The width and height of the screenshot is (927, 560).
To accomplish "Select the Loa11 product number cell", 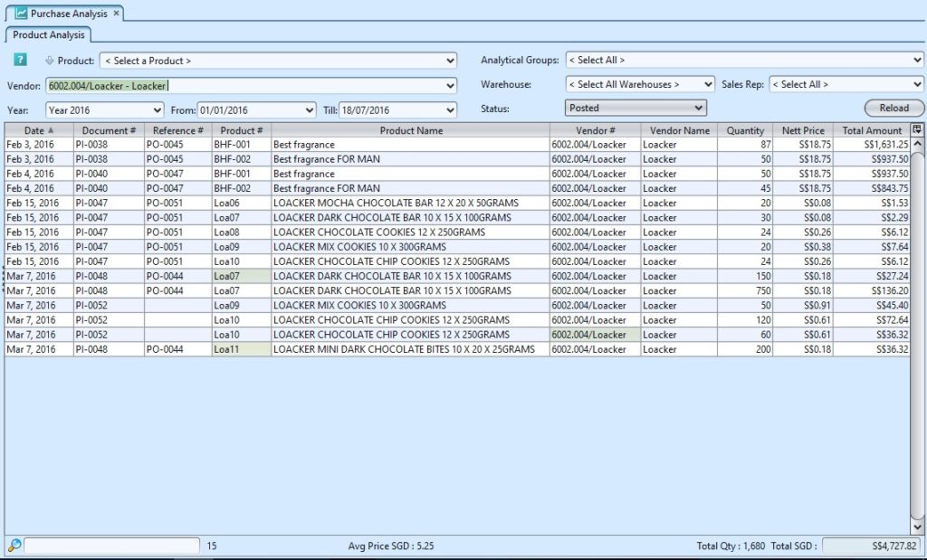I will [x=241, y=349].
